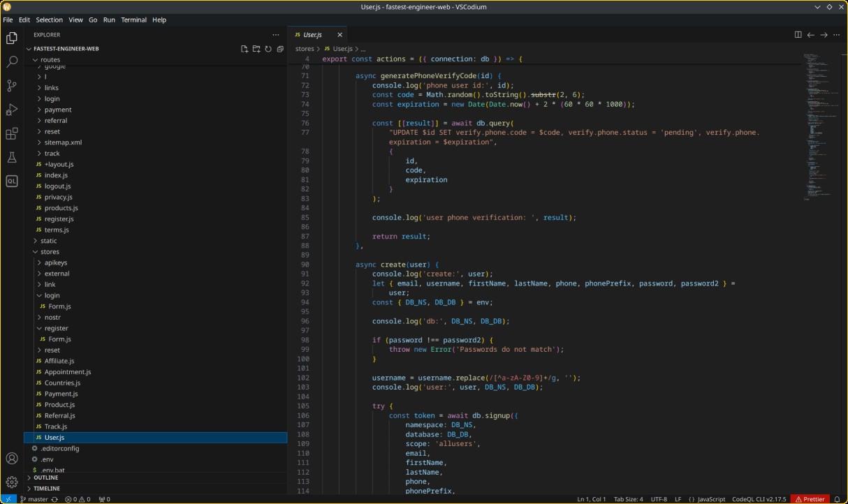Split the editor to the right
This screenshot has height=504, width=848.
point(798,34)
